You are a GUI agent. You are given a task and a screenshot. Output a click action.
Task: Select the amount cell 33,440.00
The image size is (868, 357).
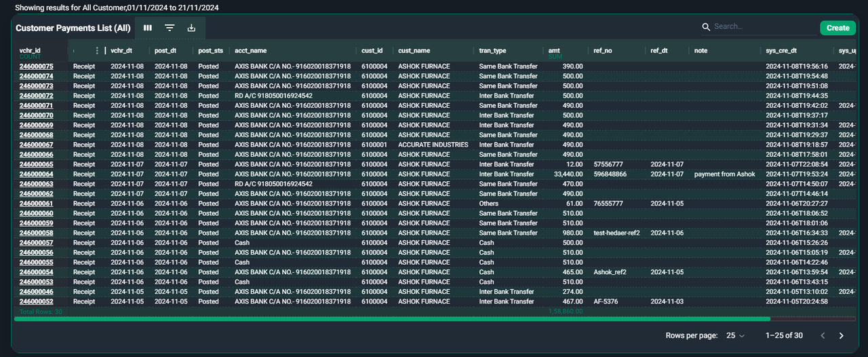pyautogui.click(x=568, y=174)
